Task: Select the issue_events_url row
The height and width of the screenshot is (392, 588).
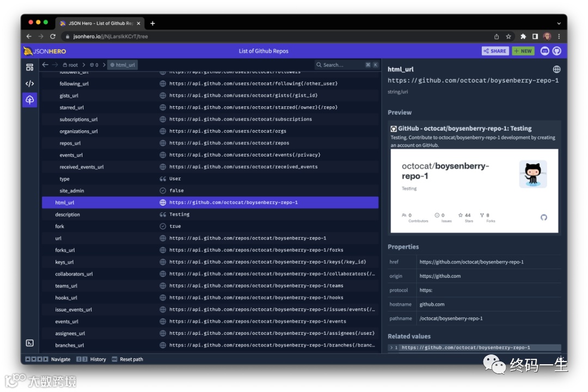Action: [210, 309]
